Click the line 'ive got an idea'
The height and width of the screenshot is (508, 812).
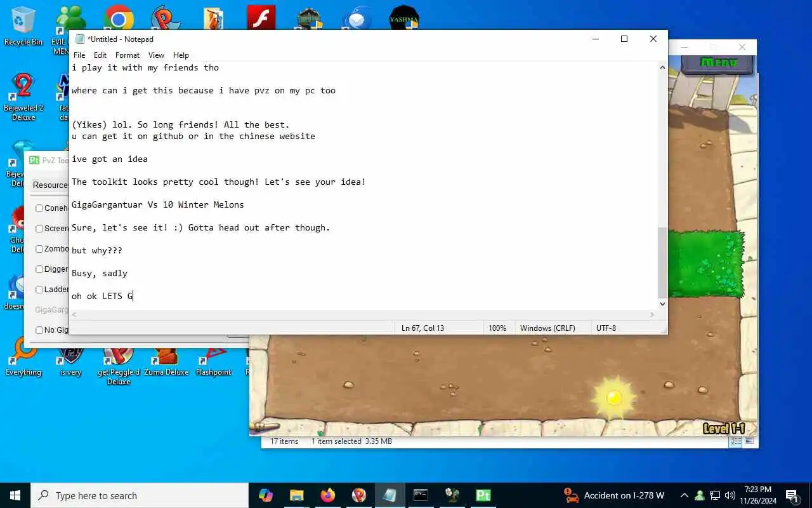pyautogui.click(x=110, y=159)
